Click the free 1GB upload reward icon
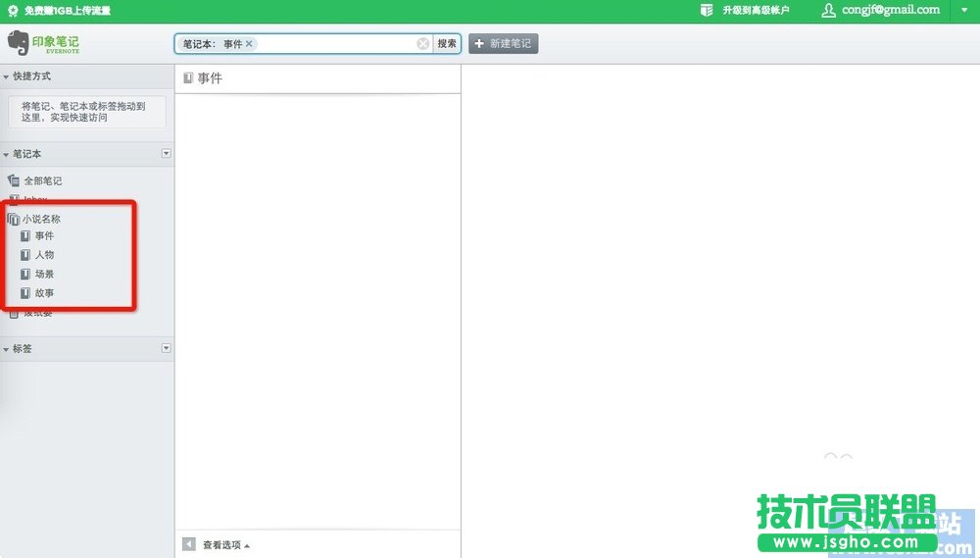 13,11
